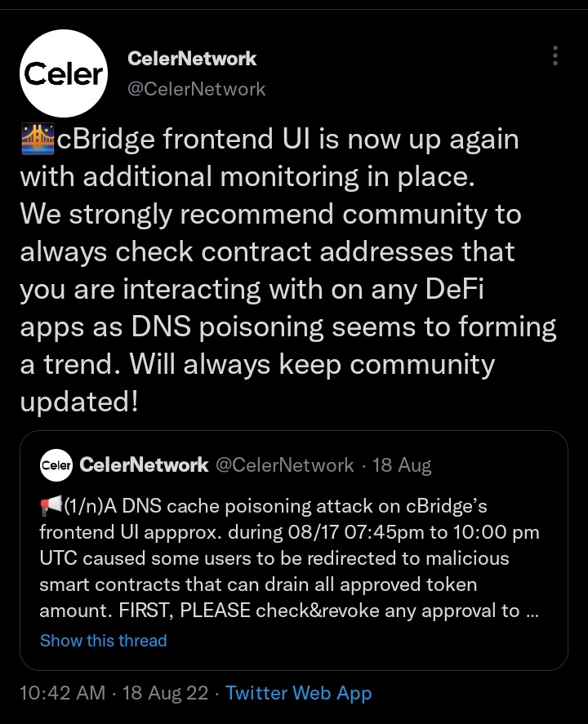The height and width of the screenshot is (724, 588).
Task: Click the '10:42 AM · 18 Aug 22' timestamp
Action: pos(114,692)
